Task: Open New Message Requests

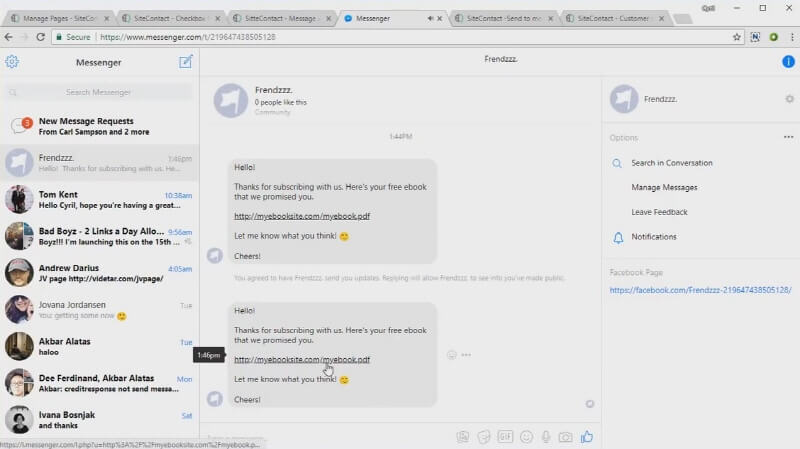Action: pyautogui.click(x=99, y=126)
